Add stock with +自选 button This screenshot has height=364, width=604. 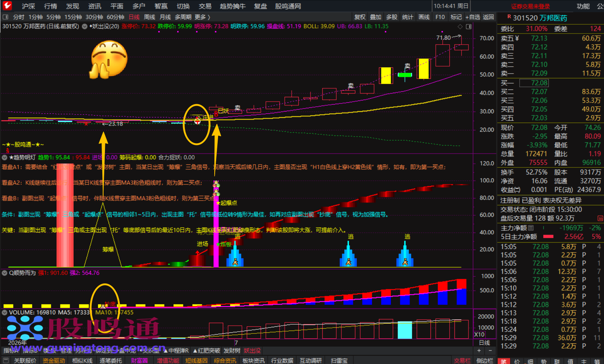[473, 17]
